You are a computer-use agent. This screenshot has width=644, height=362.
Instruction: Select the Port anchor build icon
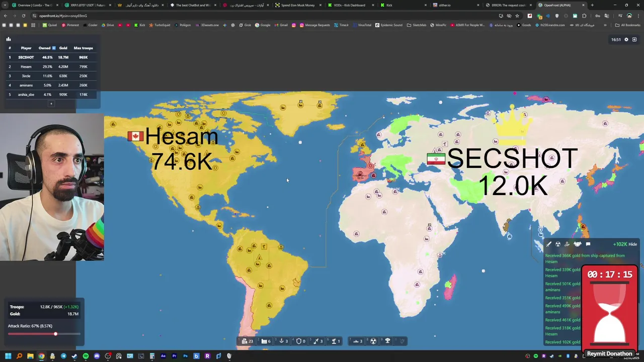pyautogui.click(x=283, y=341)
